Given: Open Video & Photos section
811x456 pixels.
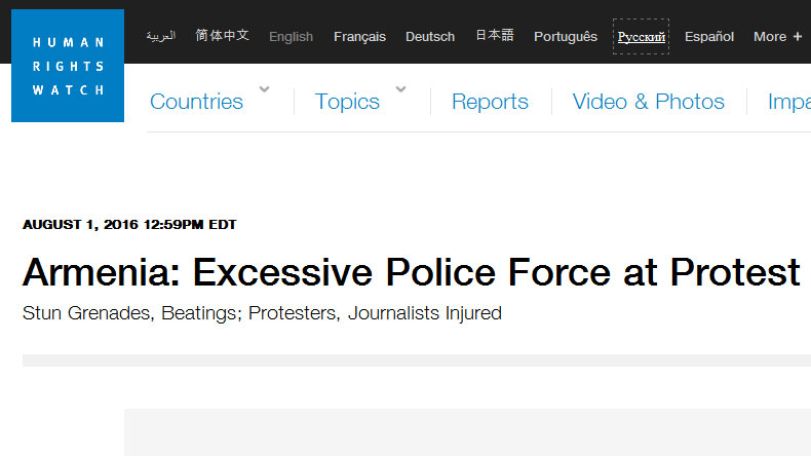Looking at the screenshot, I should 649,101.
